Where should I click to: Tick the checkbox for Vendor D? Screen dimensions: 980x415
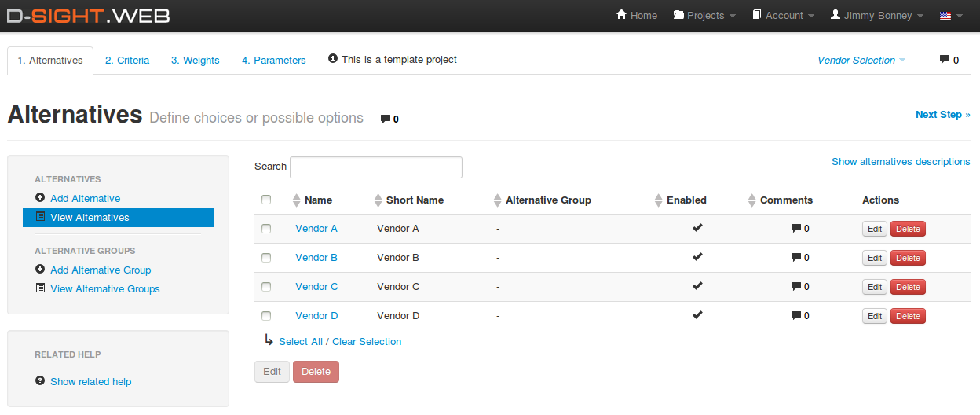[266, 316]
